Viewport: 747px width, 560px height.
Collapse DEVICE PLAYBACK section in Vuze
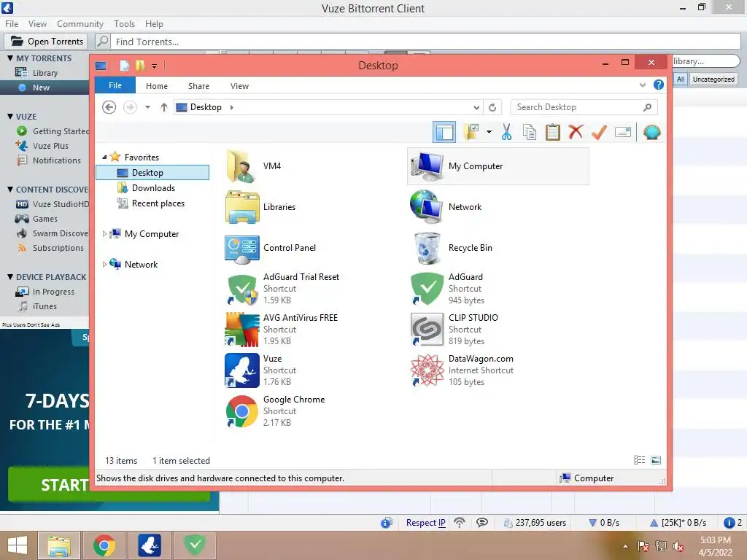10,277
